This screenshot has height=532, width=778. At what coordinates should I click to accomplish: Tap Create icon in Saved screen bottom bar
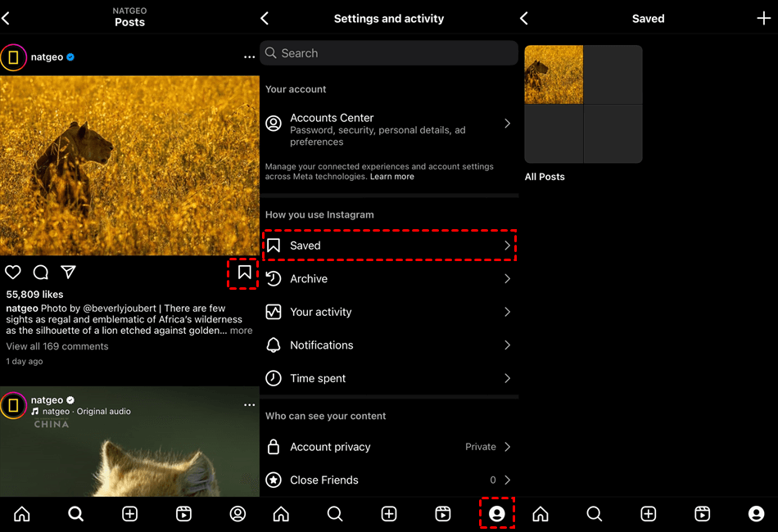(649, 514)
